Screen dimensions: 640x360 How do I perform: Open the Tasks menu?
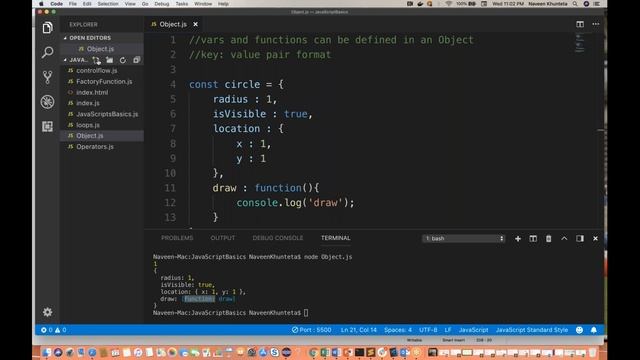(x=182, y=4)
